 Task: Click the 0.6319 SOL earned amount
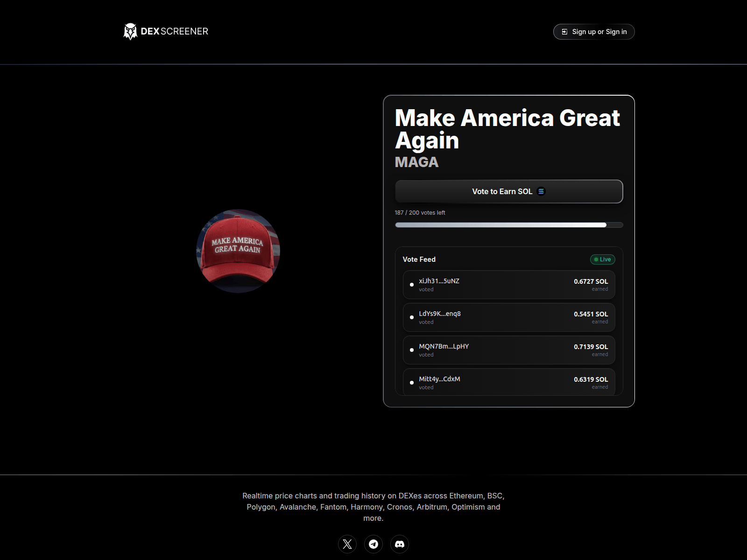[591, 379]
